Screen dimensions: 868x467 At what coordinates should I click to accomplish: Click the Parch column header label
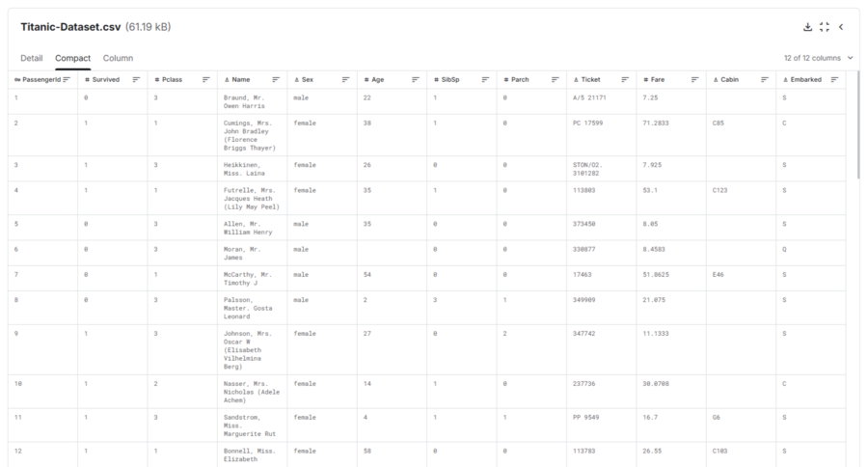tap(520, 80)
